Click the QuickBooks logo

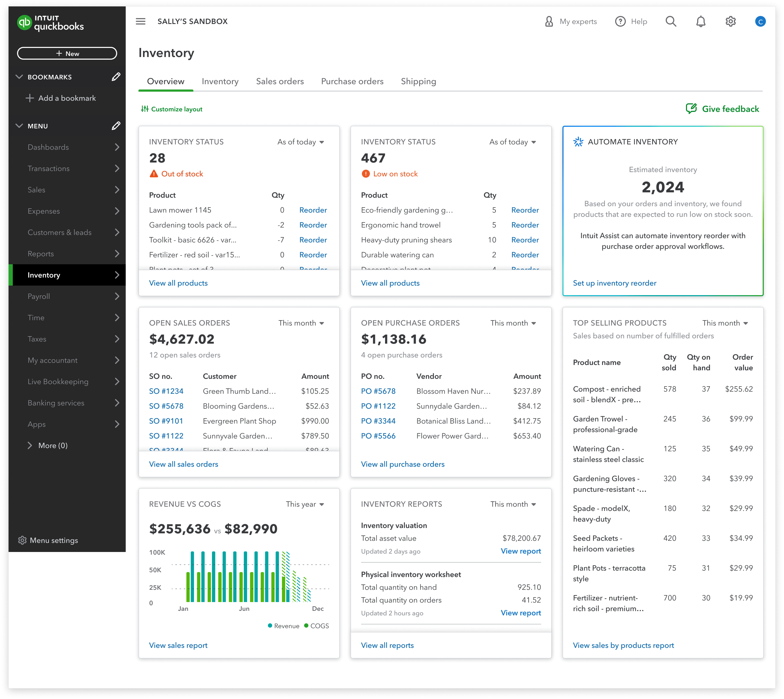50,23
